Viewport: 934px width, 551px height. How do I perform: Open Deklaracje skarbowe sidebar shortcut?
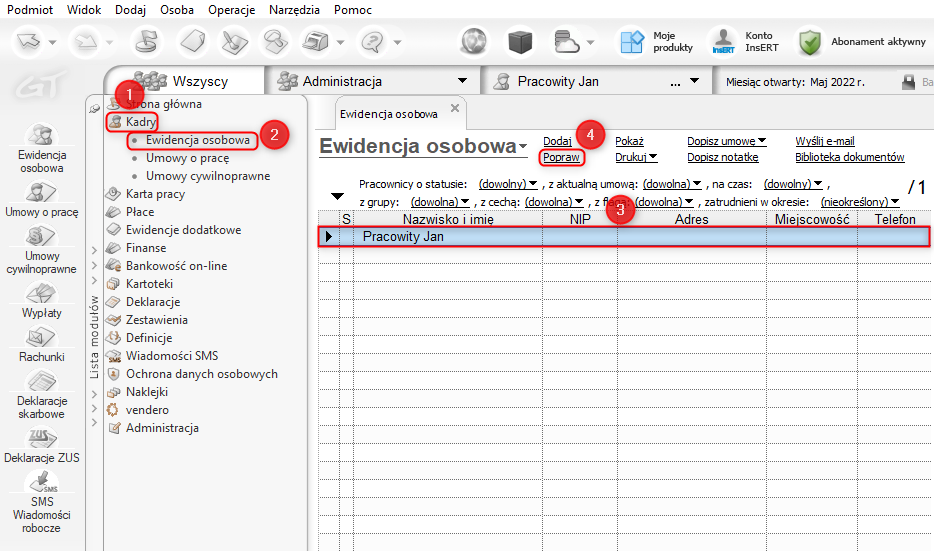coord(42,394)
